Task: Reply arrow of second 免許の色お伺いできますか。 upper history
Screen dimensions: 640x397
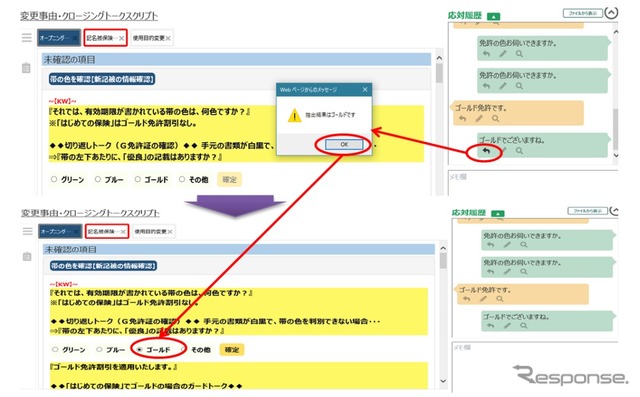Action: (486, 86)
